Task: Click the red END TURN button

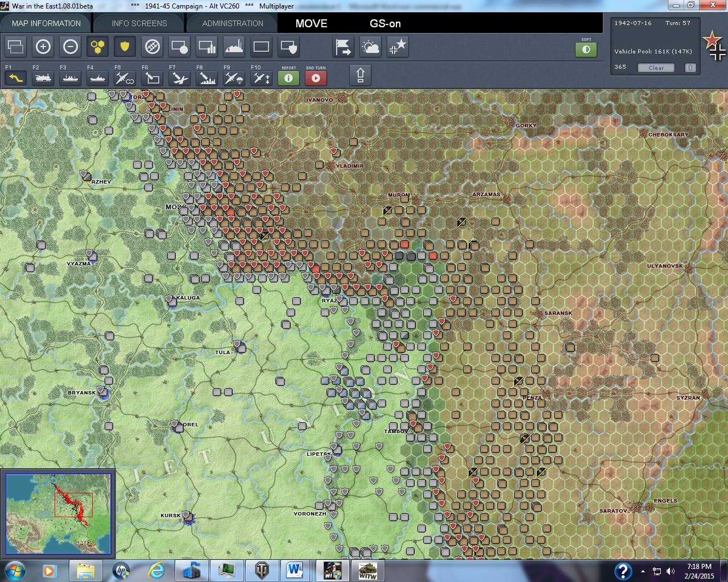Action: 316,77
